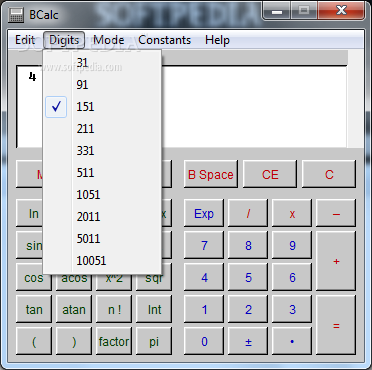The width and height of the screenshot is (372, 370).
Task: Click the multiply (x) button
Action: click(292, 213)
